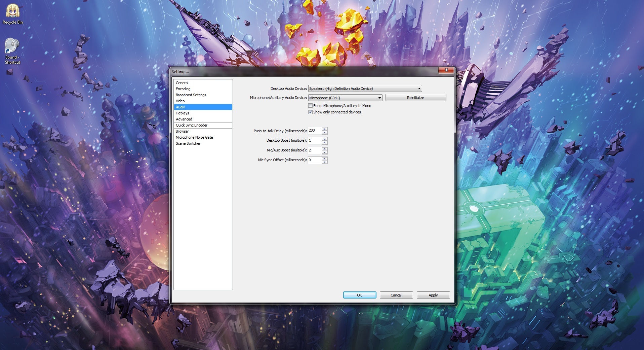
Task: Cancel the Settings dialog
Action: tap(396, 295)
